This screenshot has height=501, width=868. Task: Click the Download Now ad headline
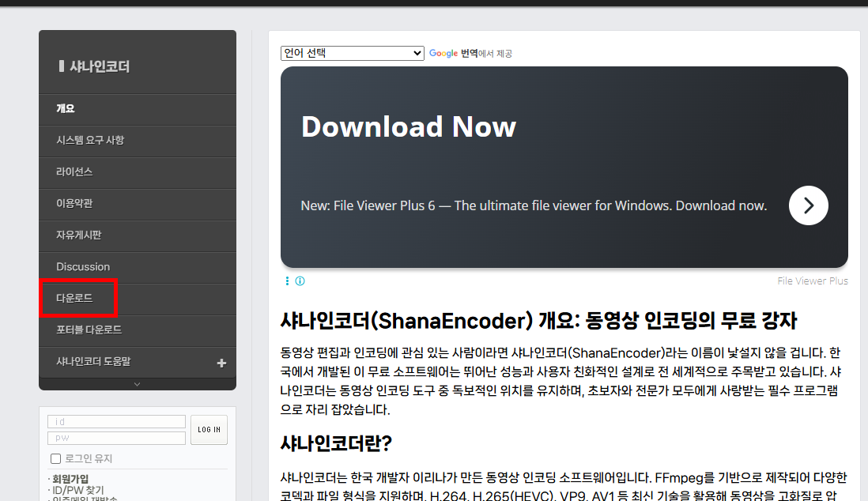pos(409,126)
